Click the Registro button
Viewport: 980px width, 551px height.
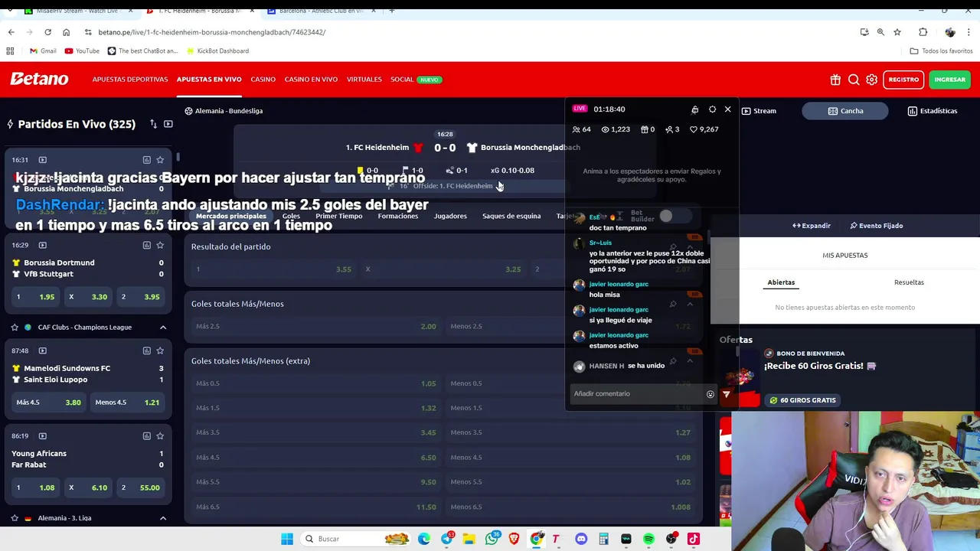tap(903, 80)
